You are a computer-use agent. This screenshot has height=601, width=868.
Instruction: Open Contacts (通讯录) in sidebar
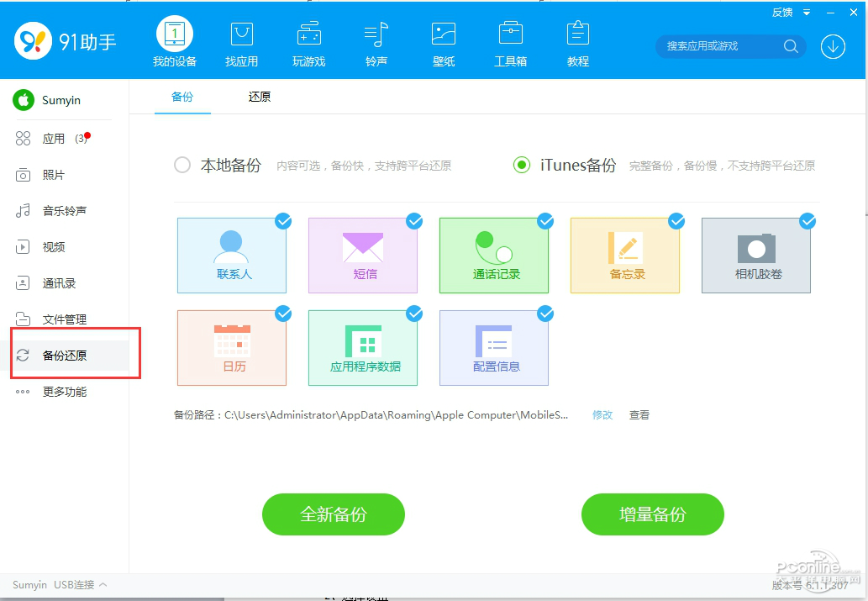point(59,283)
